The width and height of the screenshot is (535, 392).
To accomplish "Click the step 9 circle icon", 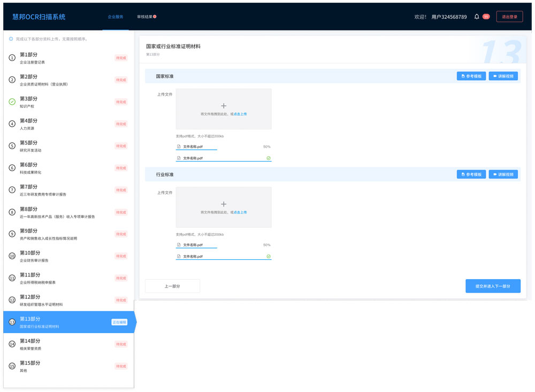I will pyautogui.click(x=12, y=234).
